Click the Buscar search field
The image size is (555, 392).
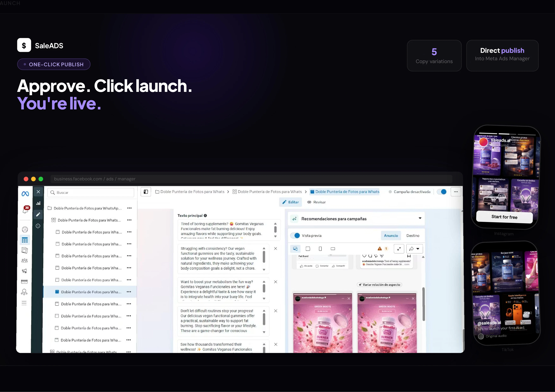(x=91, y=192)
